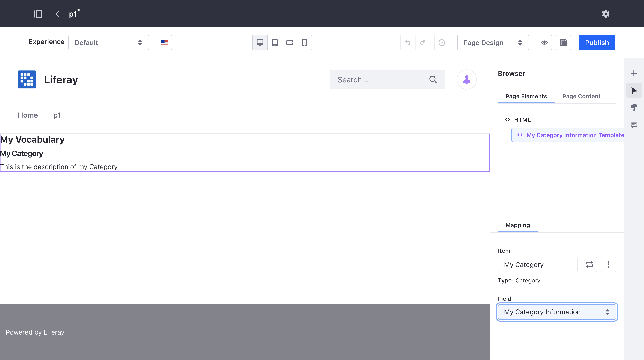Image resolution: width=644 pixels, height=360 pixels.
Task: Click the redo arrow icon
Action: [423, 42]
